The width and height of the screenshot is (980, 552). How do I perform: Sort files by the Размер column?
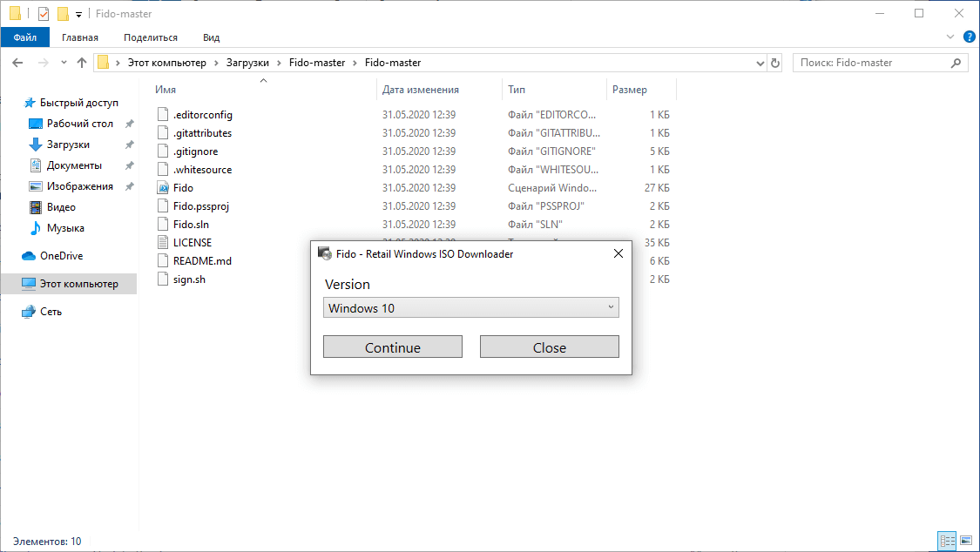coord(629,90)
